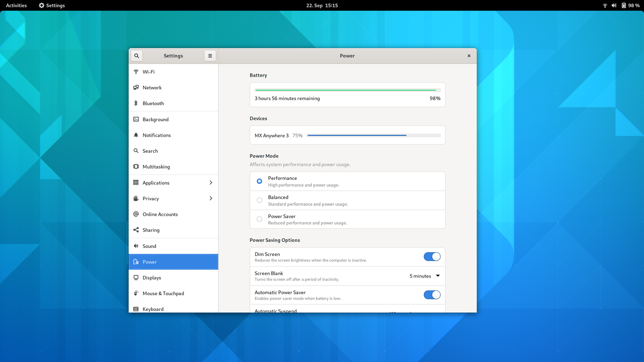This screenshot has height=362, width=644.
Task: Click the Notifications bell icon
Action: tap(136, 135)
